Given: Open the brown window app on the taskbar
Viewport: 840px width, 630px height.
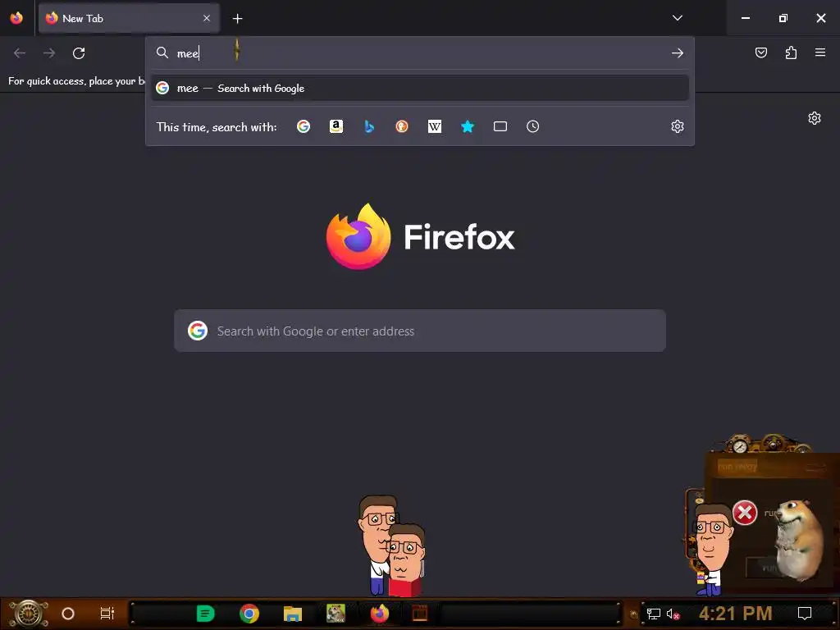Looking at the screenshot, I should (420, 614).
